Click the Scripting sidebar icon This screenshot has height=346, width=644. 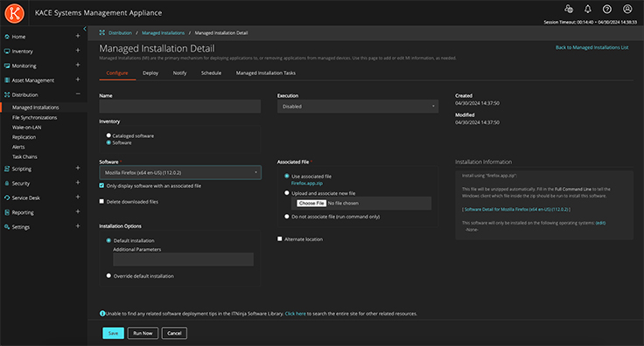(7, 169)
